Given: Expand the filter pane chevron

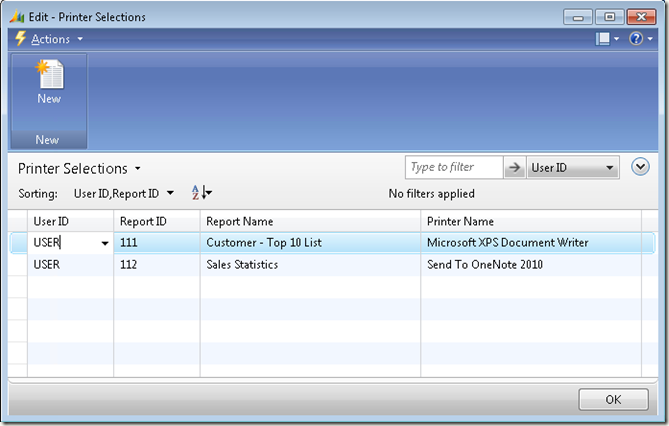Looking at the screenshot, I should point(642,168).
